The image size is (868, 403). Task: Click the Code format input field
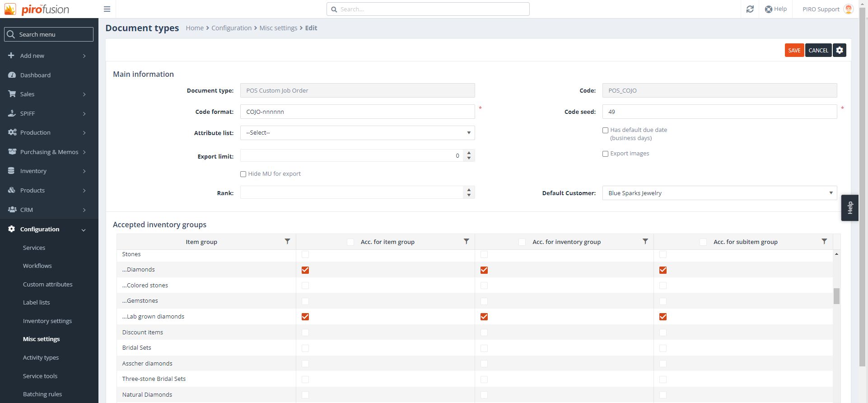tap(357, 112)
